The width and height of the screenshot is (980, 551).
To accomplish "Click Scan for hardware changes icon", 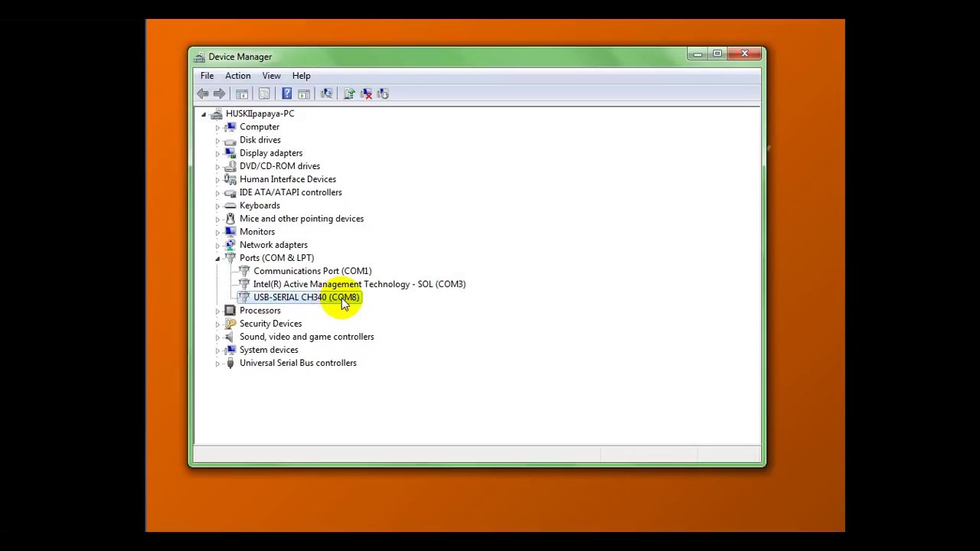I will coord(326,93).
